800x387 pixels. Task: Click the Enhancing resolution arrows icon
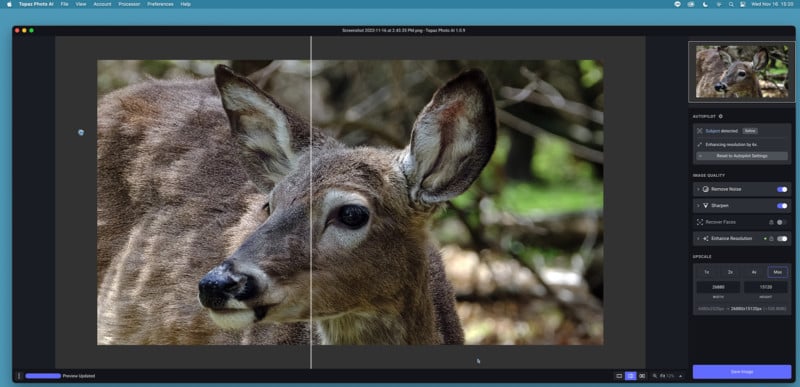click(x=699, y=145)
